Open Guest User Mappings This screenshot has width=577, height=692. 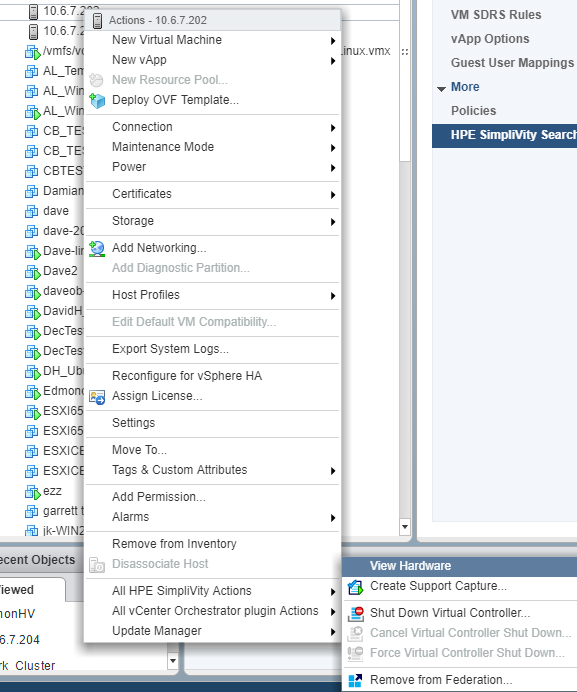512,63
